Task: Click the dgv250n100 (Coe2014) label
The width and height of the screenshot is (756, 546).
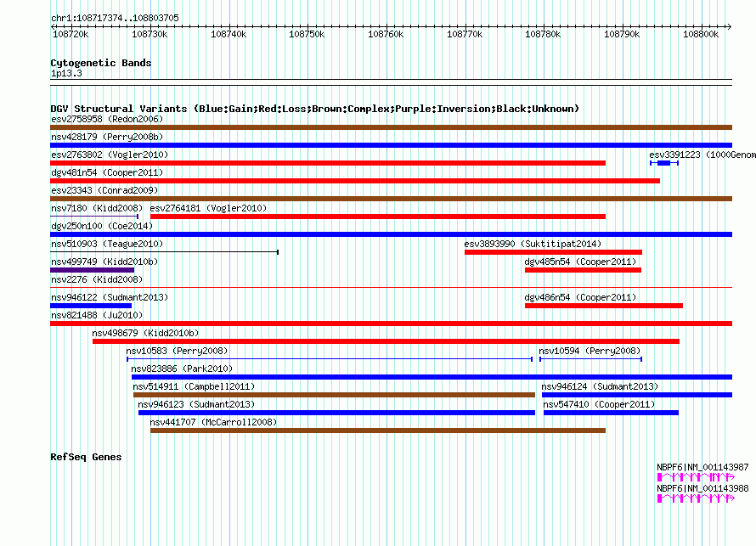Action: click(x=102, y=226)
